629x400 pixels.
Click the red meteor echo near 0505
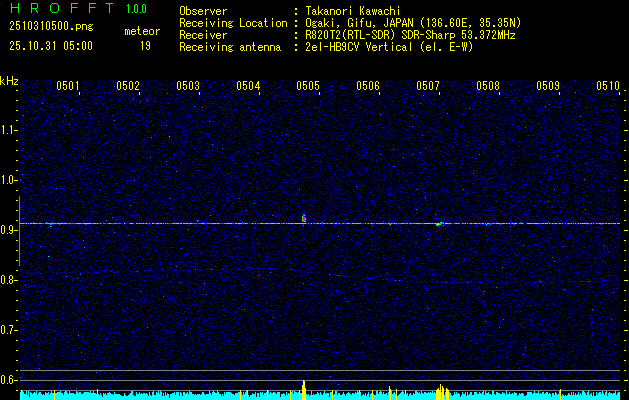tap(304, 218)
